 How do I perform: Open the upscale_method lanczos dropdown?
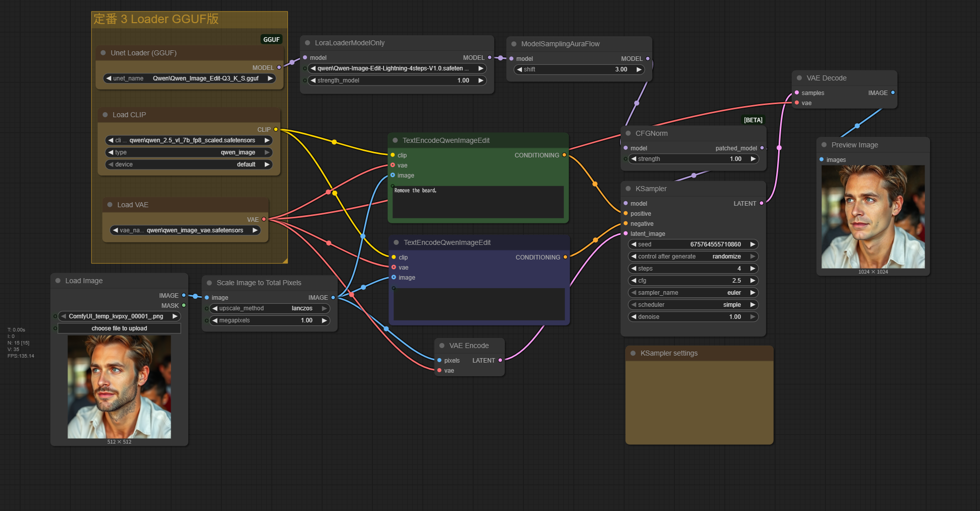pos(269,308)
